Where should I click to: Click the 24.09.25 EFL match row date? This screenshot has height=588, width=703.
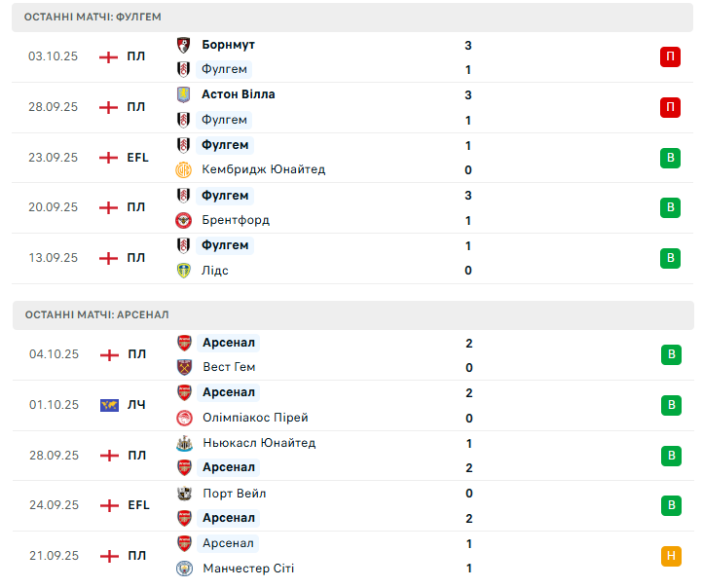click(x=54, y=505)
